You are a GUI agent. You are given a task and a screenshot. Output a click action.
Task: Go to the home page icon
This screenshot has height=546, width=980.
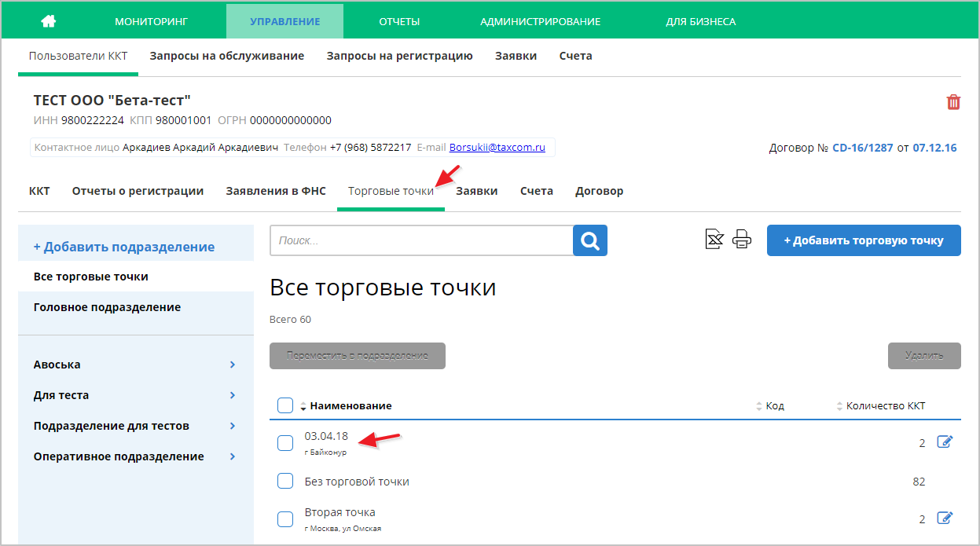pos(49,21)
